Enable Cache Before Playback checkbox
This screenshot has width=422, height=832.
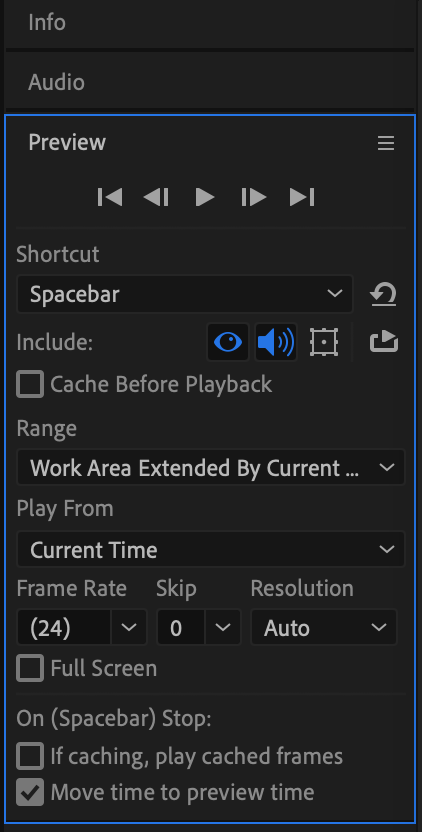(30, 384)
